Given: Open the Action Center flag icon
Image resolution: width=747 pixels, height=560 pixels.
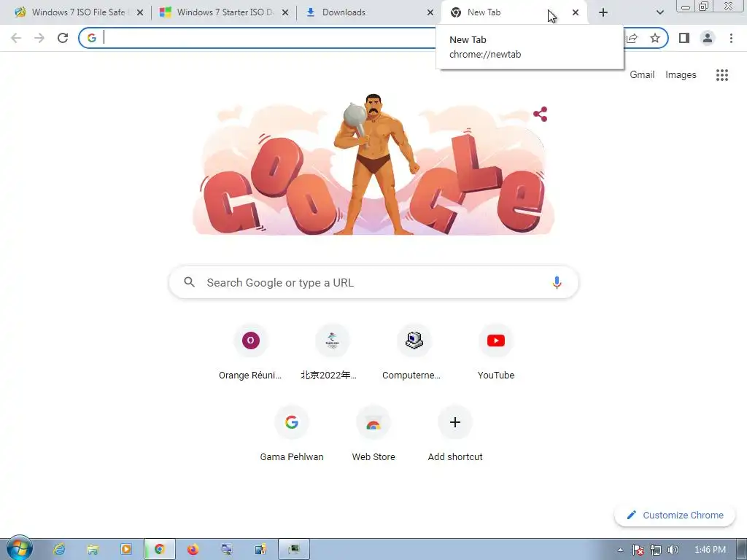Looking at the screenshot, I should click(638, 550).
